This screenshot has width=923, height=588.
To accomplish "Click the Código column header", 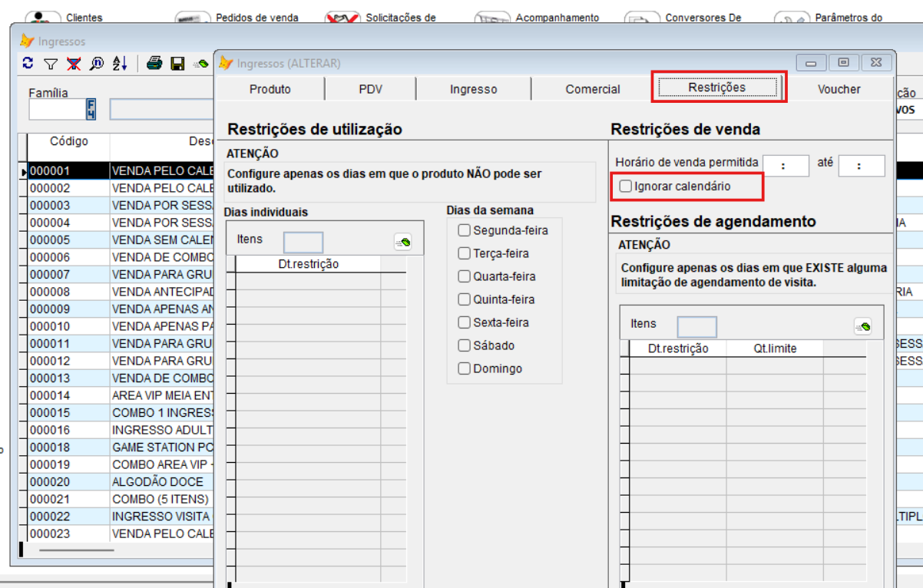I will [69, 142].
